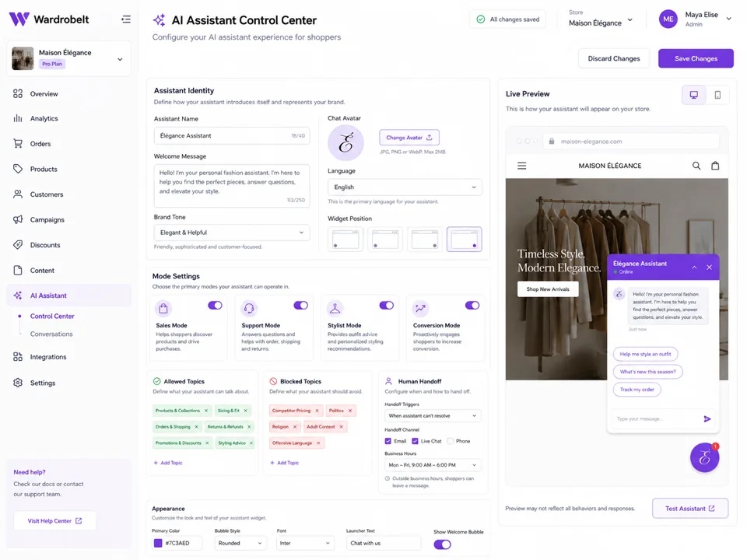Remove Offensive Language blocked topic

(319, 443)
